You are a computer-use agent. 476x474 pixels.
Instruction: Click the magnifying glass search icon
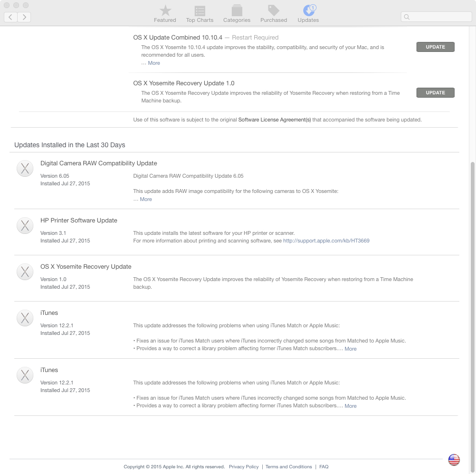407,17
